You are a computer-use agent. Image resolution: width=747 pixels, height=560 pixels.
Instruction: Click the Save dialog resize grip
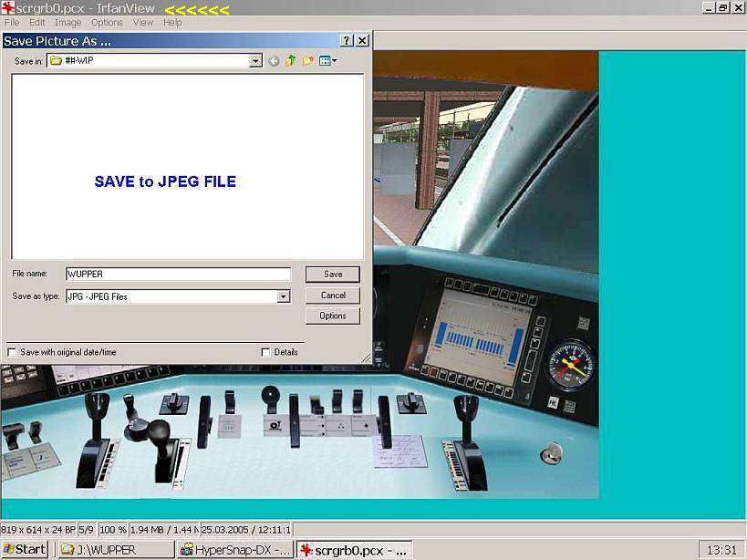[x=366, y=358]
